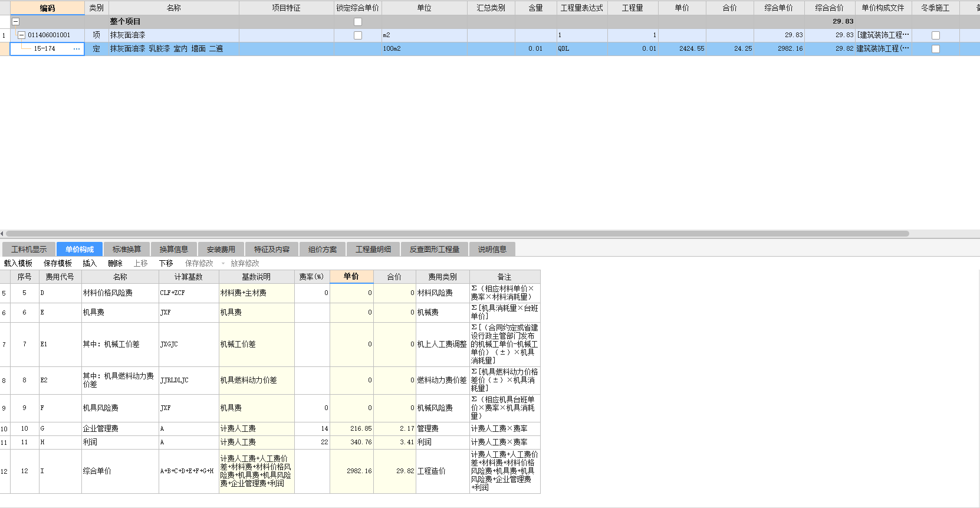The width and height of the screenshot is (980, 508).
Task: Toggle lock price checkbox in 整个项目 row
Action: pyautogui.click(x=358, y=22)
